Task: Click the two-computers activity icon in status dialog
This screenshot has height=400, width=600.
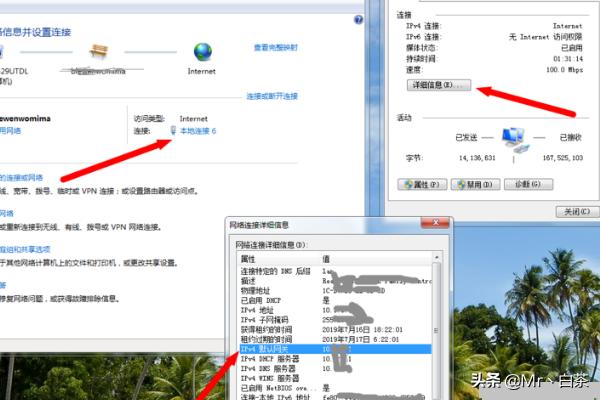Action: tap(515, 140)
